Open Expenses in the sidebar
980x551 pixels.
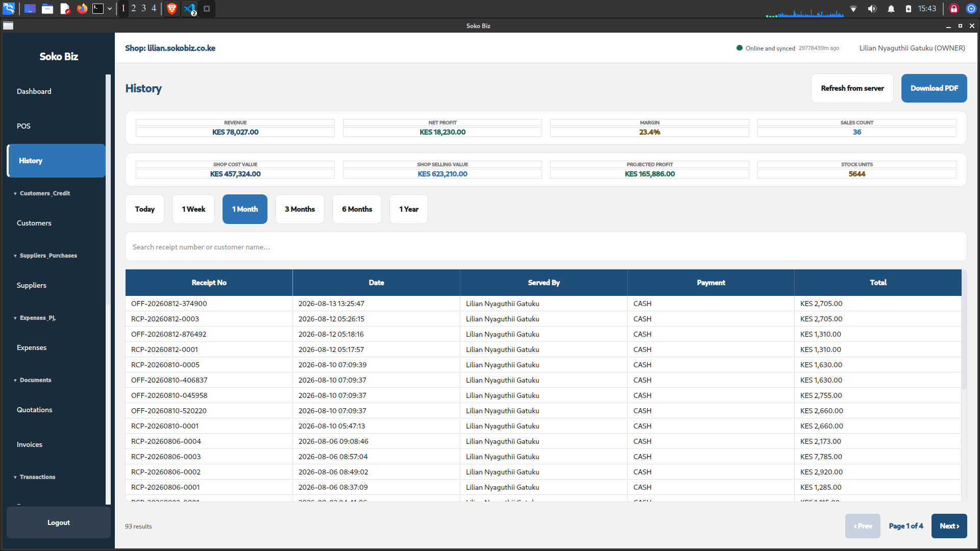56,347
